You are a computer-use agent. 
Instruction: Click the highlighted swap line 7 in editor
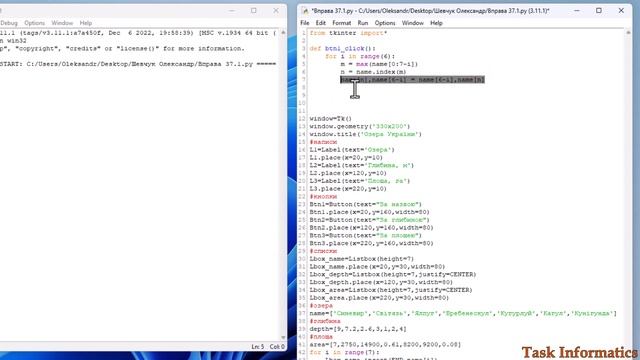[412, 80]
